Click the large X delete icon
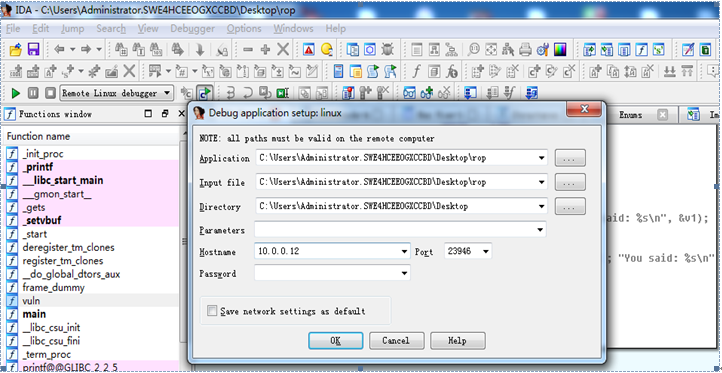722x373 pixels. [283, 49]
